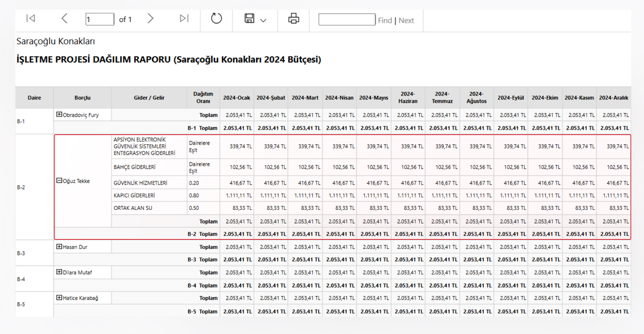
Task: Click the Saraçoğlu Konakları title text
Action: (56, 42)
